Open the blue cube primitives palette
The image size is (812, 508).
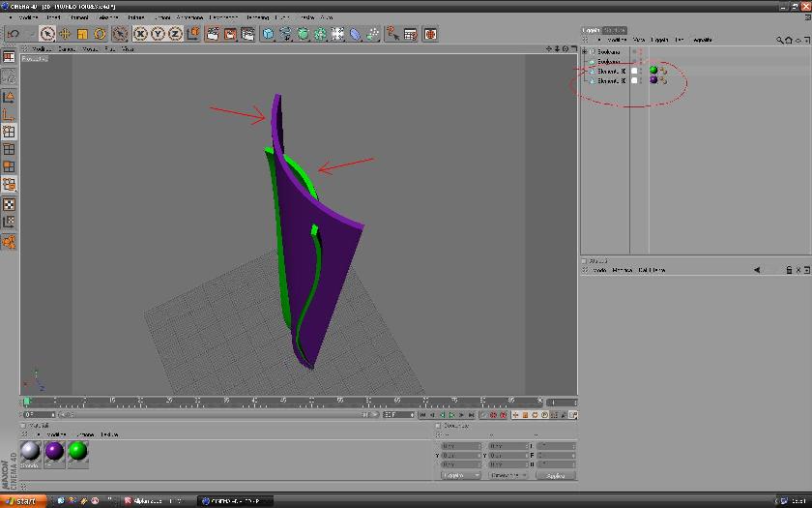point(268,34)
